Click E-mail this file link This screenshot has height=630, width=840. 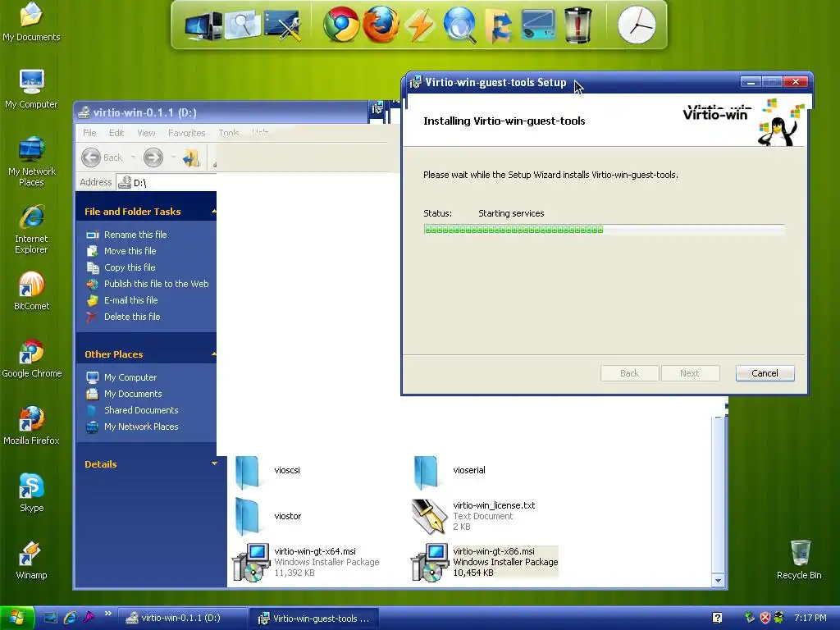pyautogui.click(x=130, y=300)
